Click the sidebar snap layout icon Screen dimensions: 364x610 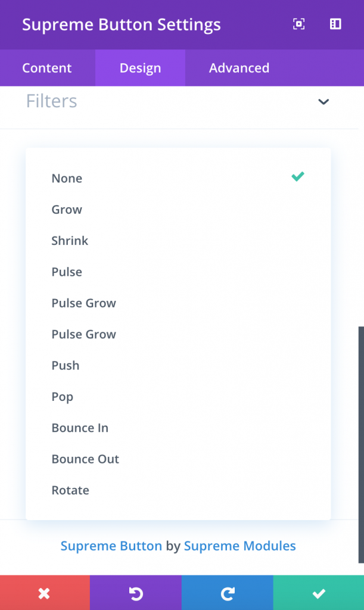coord(335,24)
